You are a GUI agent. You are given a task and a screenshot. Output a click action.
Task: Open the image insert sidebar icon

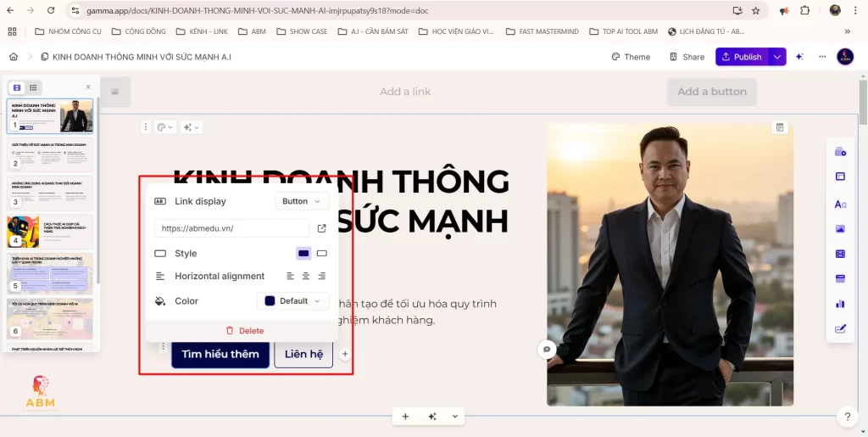tap(840, 228)
